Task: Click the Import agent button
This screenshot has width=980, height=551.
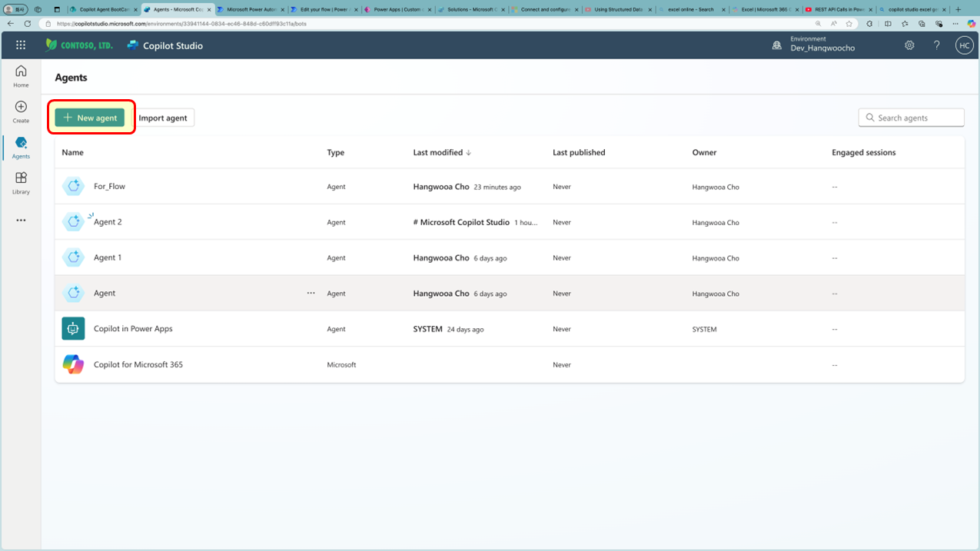Action: pos(163,118)
